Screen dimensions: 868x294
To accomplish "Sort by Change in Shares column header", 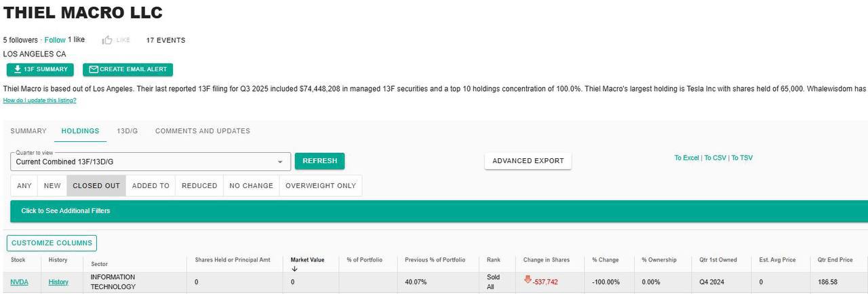I will pyautogui.click(x=546, y=260).
